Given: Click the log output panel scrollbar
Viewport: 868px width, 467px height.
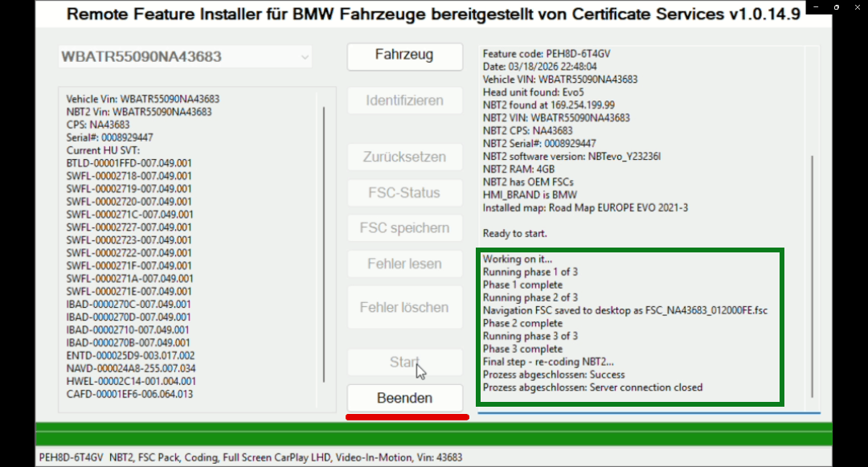Looking at the screenshot, I should (813, 273).
